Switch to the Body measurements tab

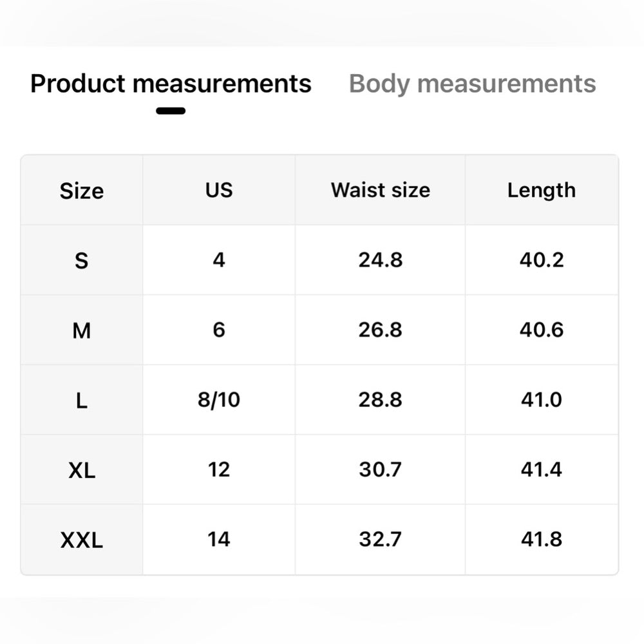[471, 83]
